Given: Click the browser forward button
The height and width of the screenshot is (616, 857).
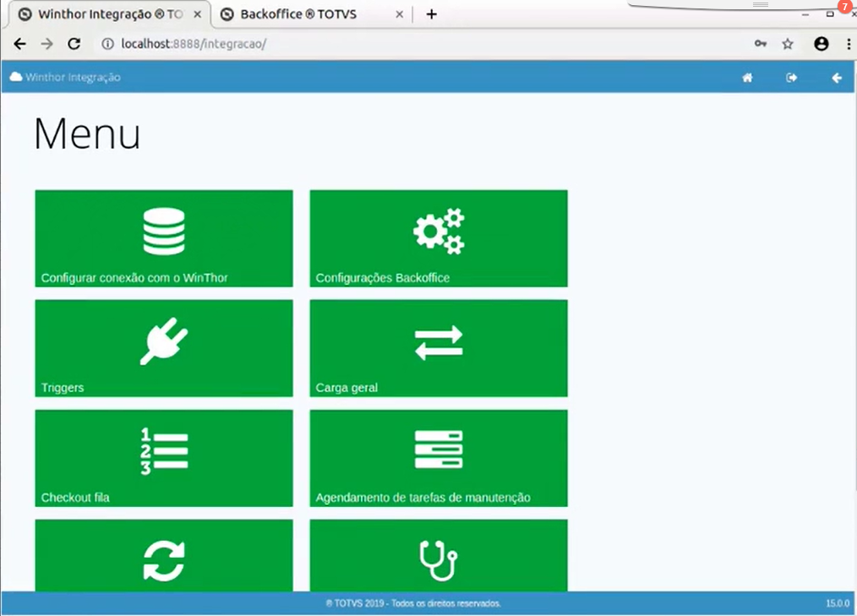Looking at the screenshot, I should 47,44.
